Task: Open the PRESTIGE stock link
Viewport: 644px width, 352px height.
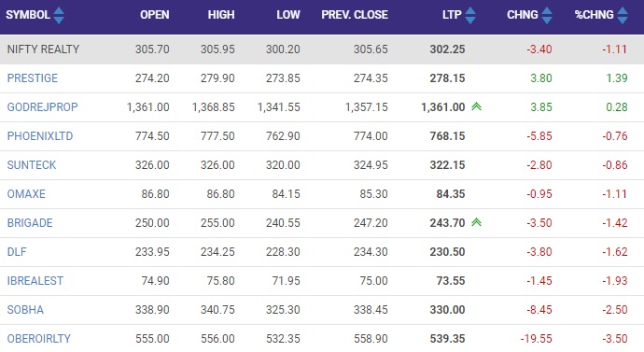Action: (x=33, y=78)
